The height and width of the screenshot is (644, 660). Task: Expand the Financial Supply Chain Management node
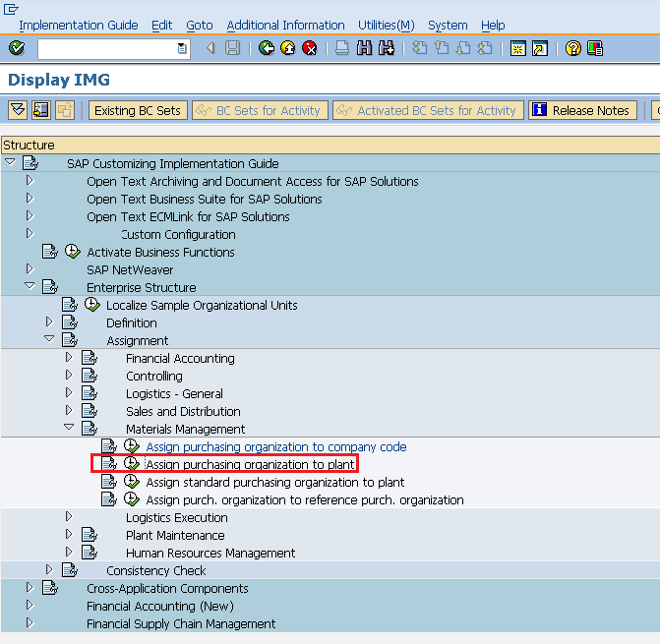(30, 621)
